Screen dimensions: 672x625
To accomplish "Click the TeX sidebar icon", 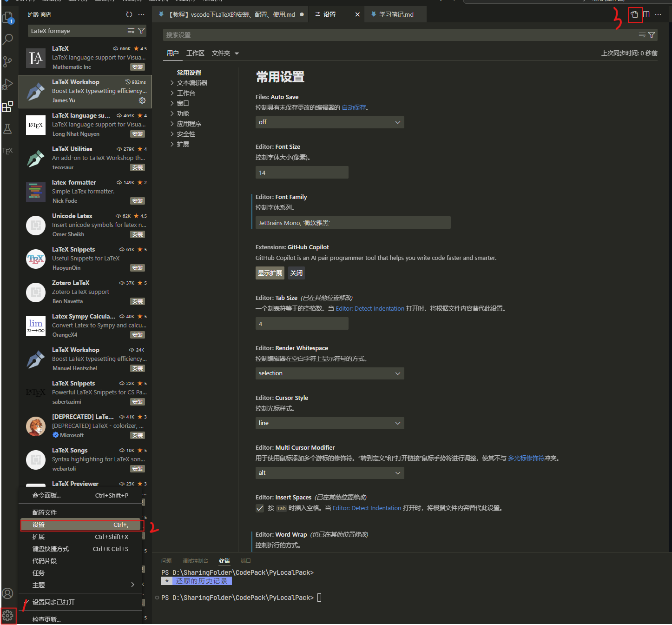I will click(x=7, y=151).
